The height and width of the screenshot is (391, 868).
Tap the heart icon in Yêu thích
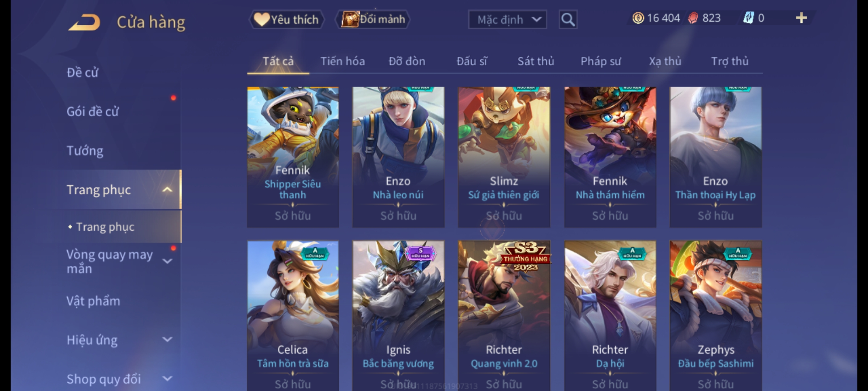click(261, 20)
